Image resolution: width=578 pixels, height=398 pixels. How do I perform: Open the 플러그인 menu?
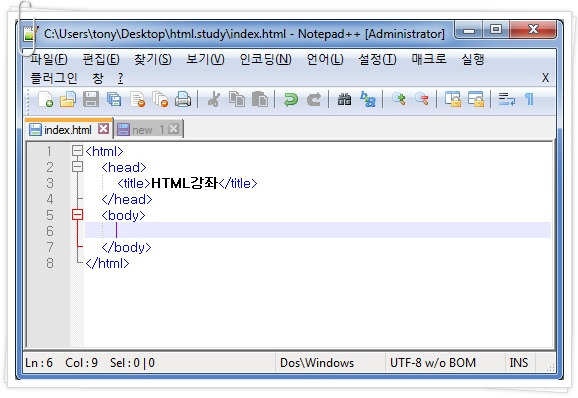[x=53, y=78]
